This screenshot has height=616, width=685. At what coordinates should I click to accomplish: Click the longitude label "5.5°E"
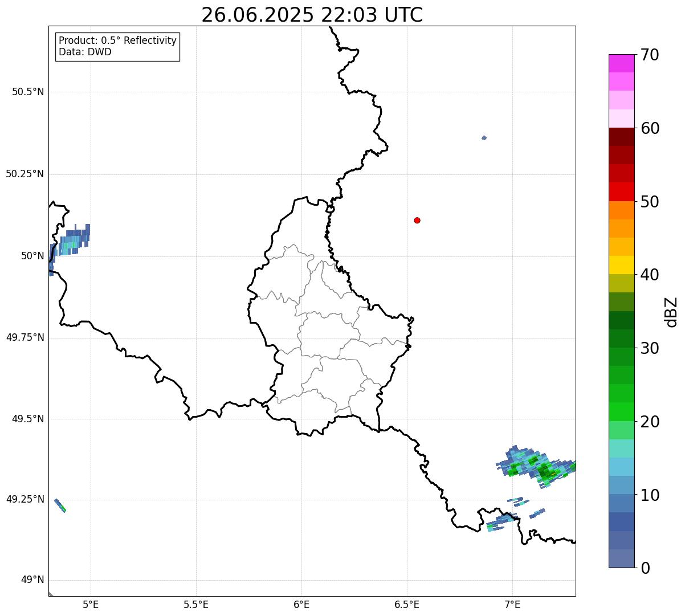pos(196,604)
